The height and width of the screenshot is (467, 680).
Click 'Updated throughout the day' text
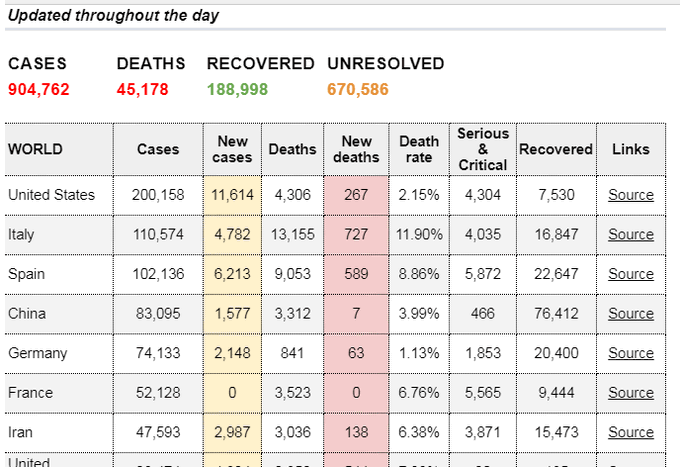pyautogui.click(x=114, y=16)
